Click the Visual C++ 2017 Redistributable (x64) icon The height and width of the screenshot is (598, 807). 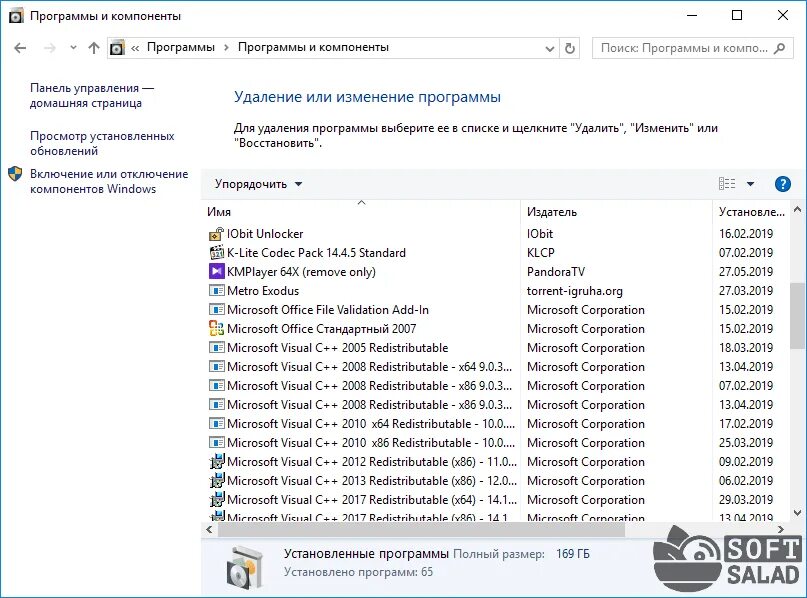217,499
